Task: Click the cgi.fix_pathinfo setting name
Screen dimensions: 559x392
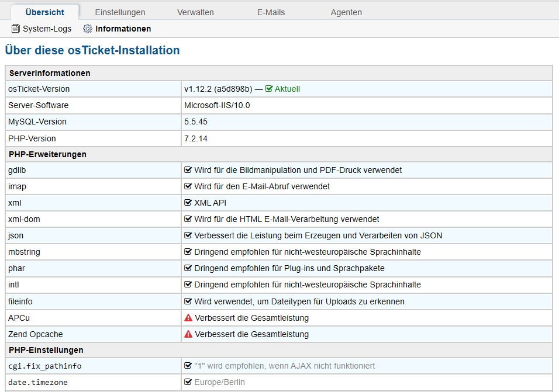Action: [44, 366]
